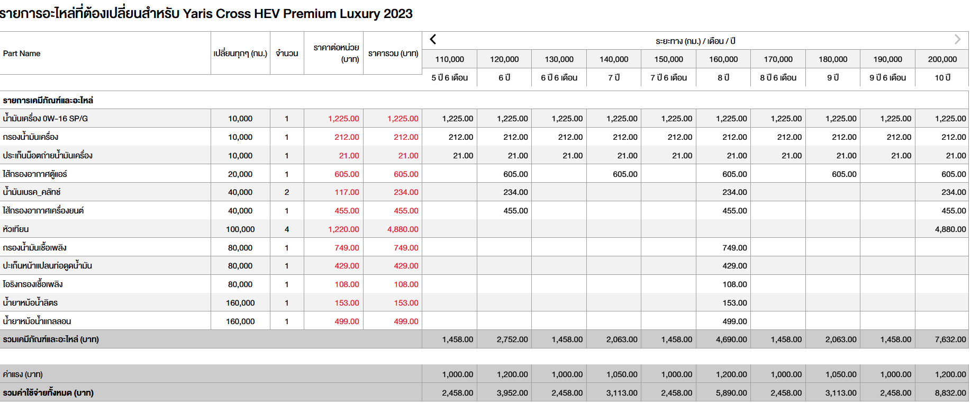This screenshot has height=411, width=980.
Task: Select the 130,000 km column header
Action: pos(559,59)
